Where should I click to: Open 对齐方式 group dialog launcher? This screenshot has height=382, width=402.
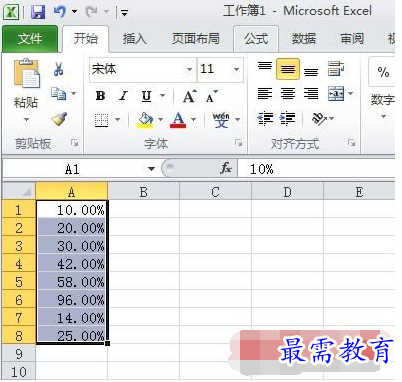click(x=351, y=143)
